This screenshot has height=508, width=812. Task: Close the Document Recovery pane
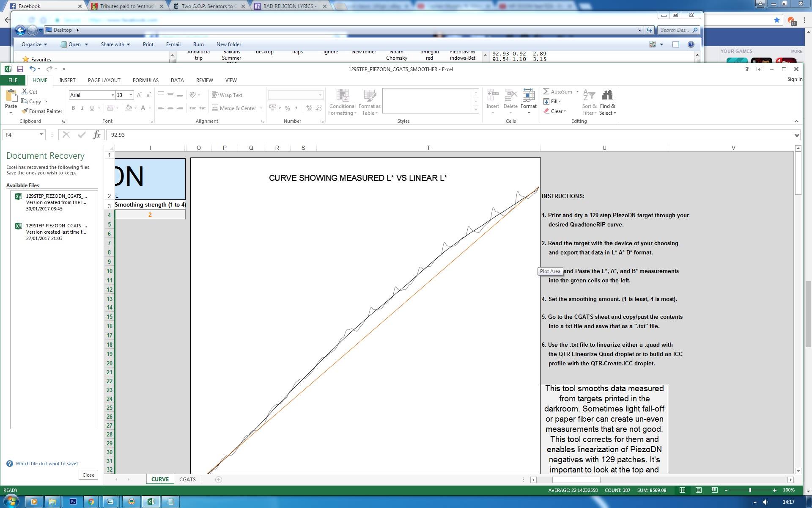[88, 475]
